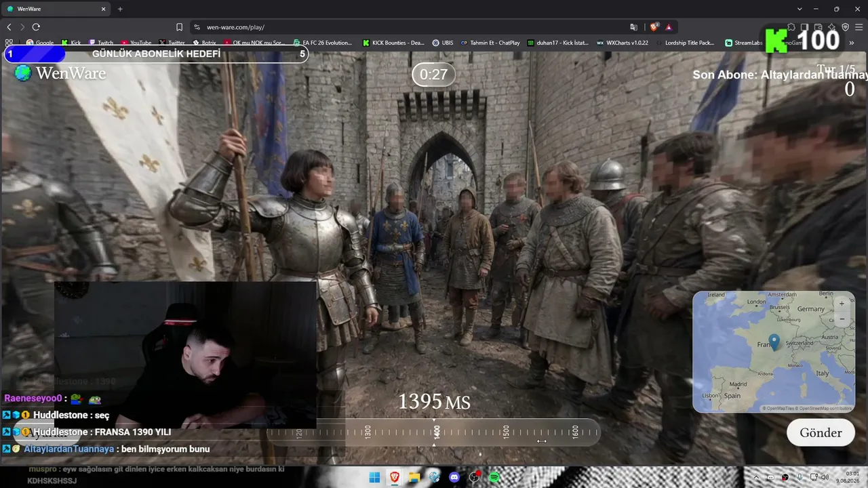
Task: Click the translate icon in the address bar
Action: [633, 27]
